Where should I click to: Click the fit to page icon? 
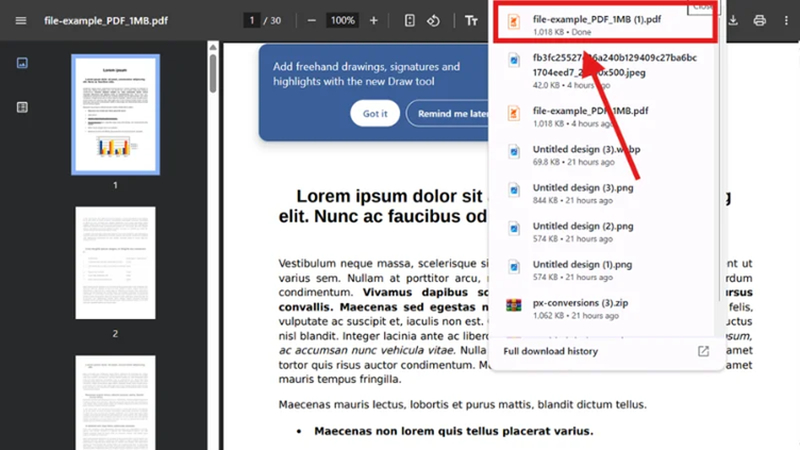(x=409, y=21)
